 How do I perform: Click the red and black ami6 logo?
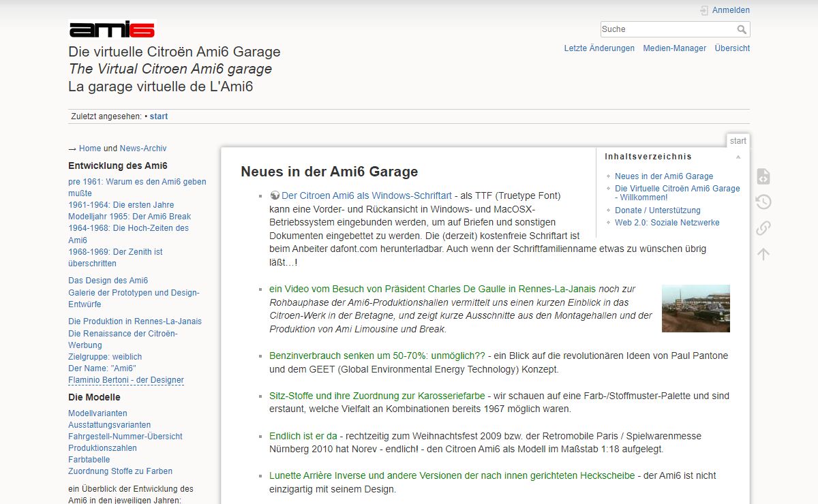[x=112, y=29]
